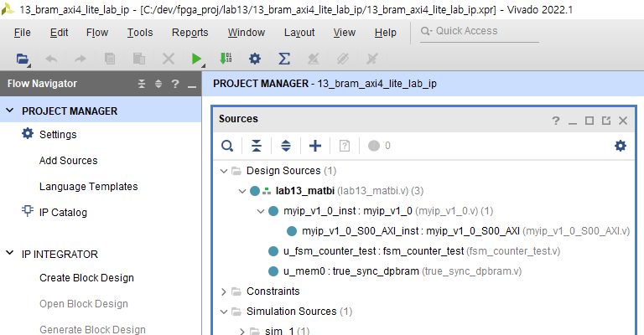Open the View menu
This screenshot has width=644, height=335.
(x=345, y=33)
